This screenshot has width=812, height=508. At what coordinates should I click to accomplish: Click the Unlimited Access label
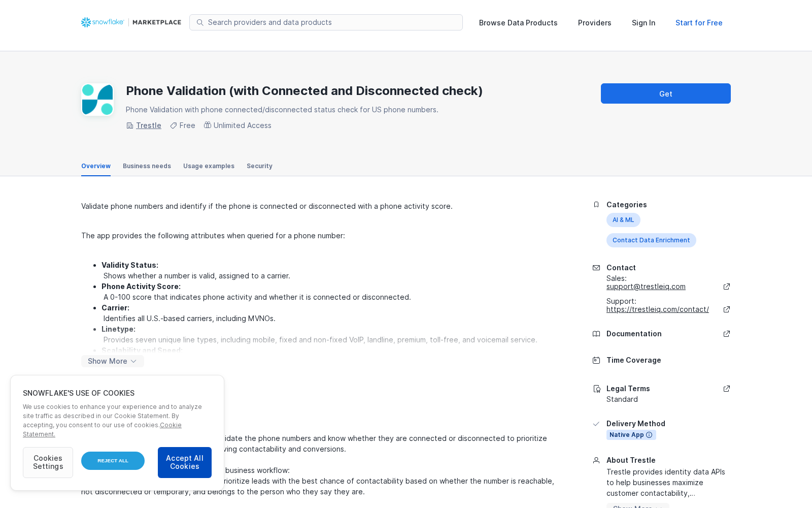242,125
